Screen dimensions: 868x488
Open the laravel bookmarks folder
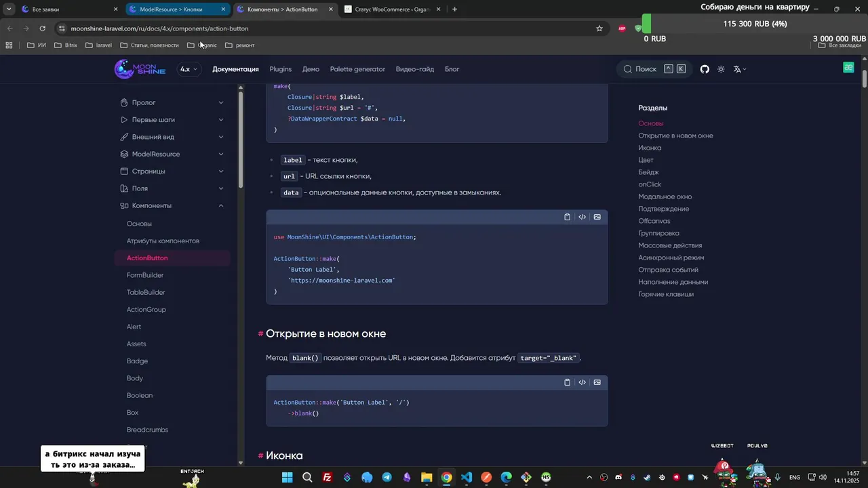click(x=99, y=45)
